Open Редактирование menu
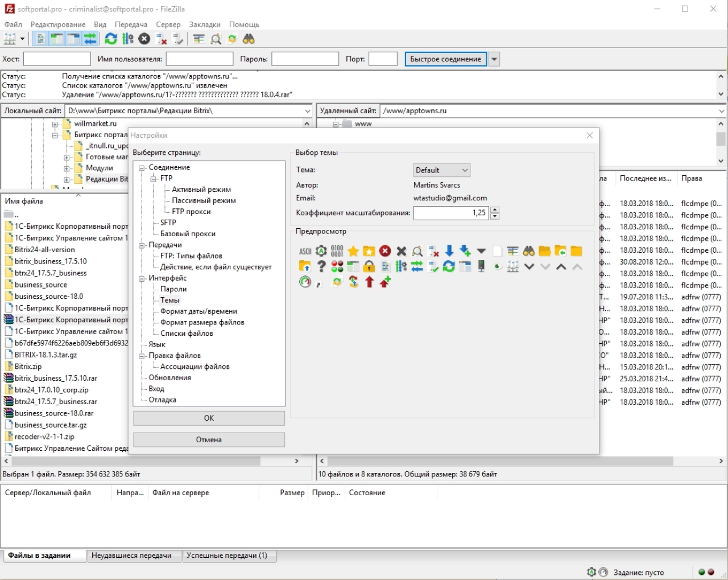The height and width of the screenshot is (580, 728). pyautogui.click(x=58, y=24)
